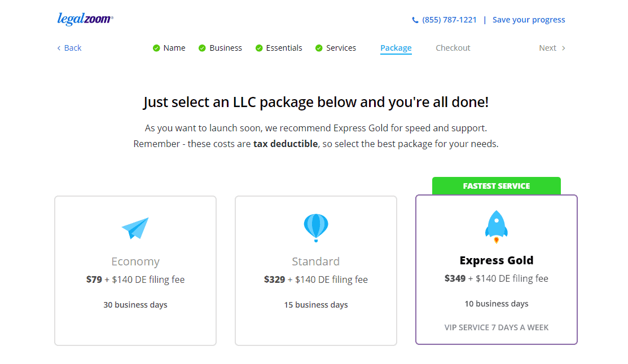Click the green checkmark next to Name
The height and width of the screenshot is (364, 628).
pos(156,48)
